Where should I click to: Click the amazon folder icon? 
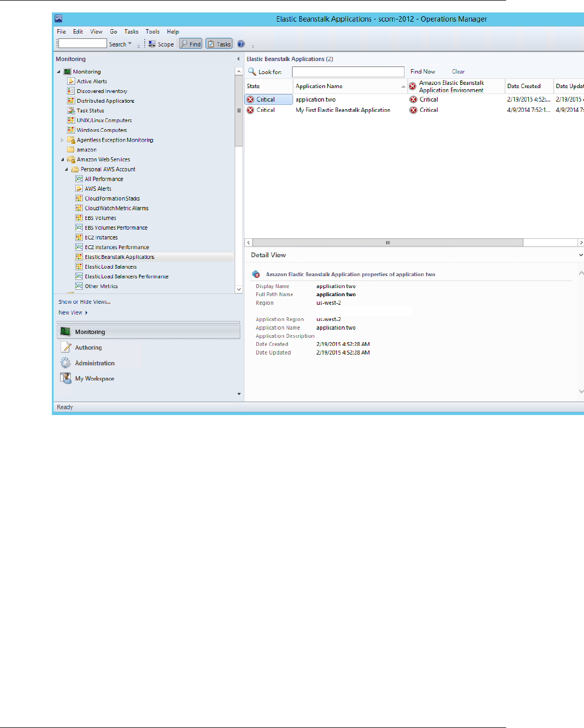pos(71,150)
